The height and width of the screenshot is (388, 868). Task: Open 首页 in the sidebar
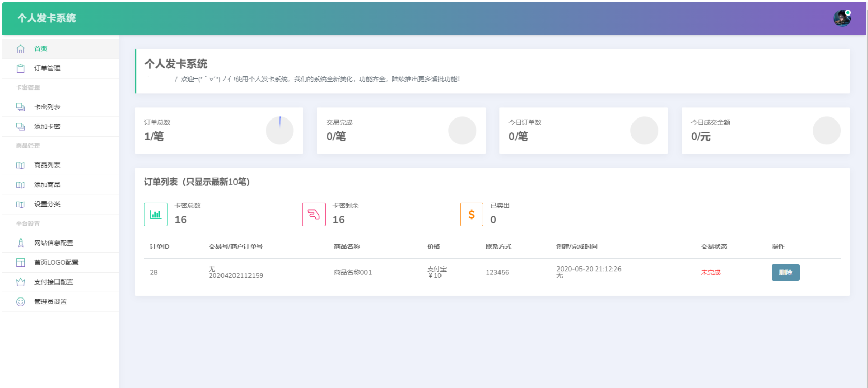(60, 49)
